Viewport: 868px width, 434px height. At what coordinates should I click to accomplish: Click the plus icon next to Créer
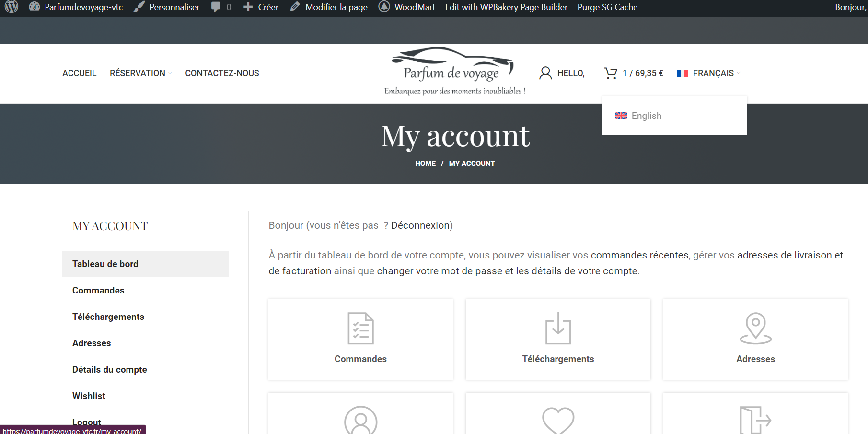point(248,7)
